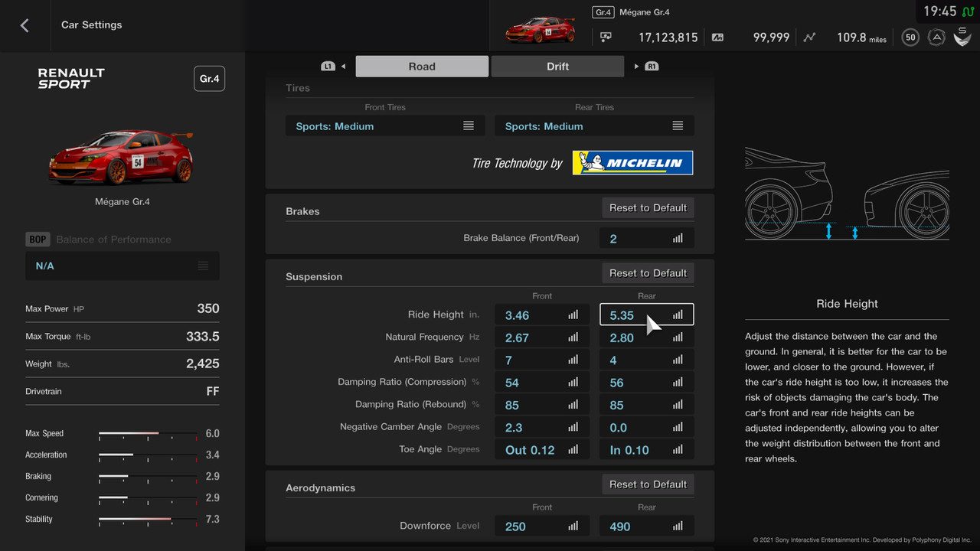
Task: Click front Downforce adjust bars icon
Action: click(x=573, y=526)
